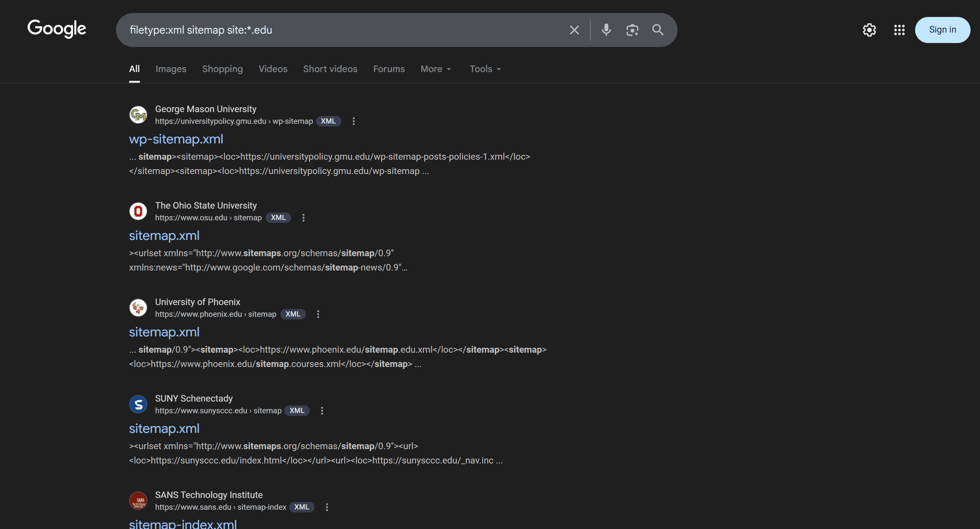This screenshot has width=980, height=529.
Task: Open Google Lens image search
Action: point(632,30)
